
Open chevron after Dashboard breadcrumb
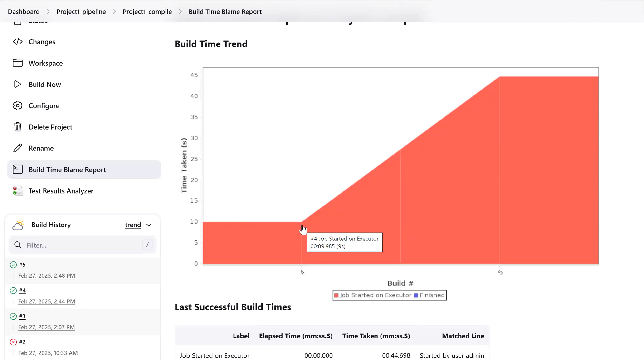pos(48,11)
